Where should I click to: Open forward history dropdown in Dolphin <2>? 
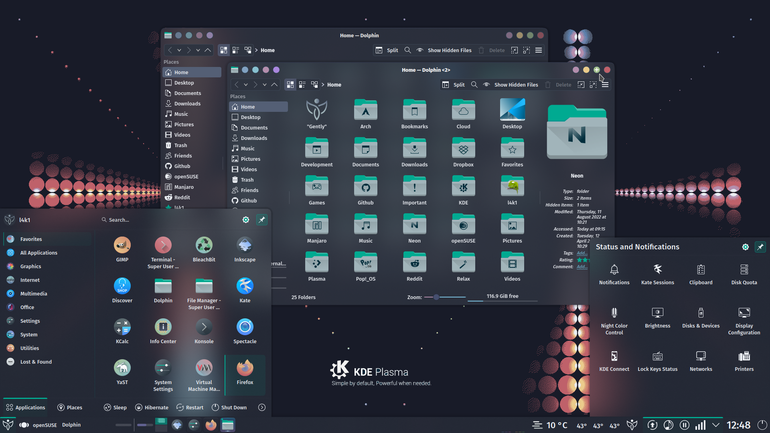tap(264, 84)
